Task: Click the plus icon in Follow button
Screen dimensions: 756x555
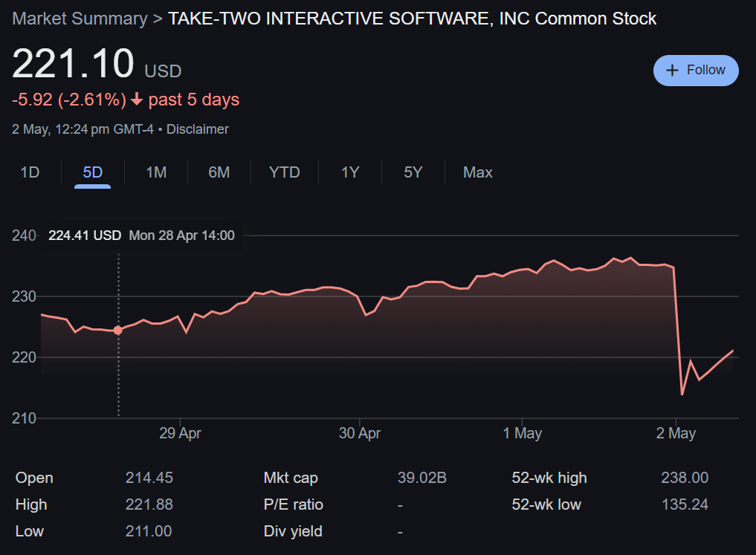Action: [673, 70]
